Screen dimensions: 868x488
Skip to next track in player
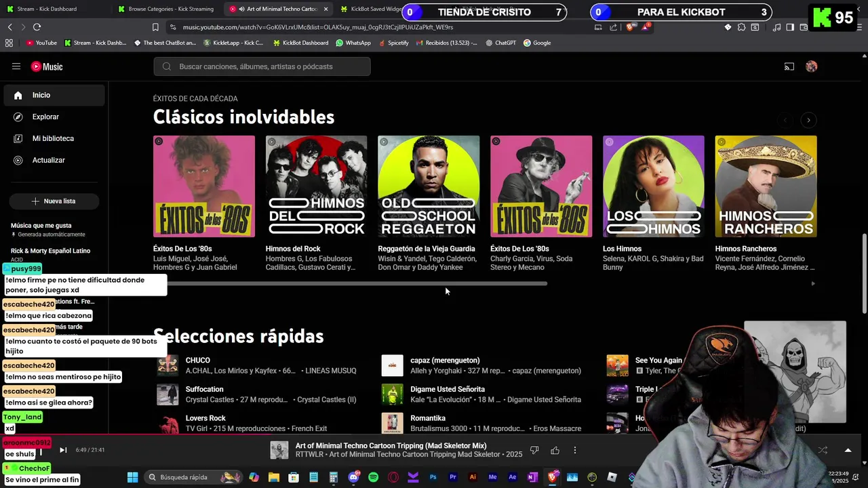[x=63, y=450]
